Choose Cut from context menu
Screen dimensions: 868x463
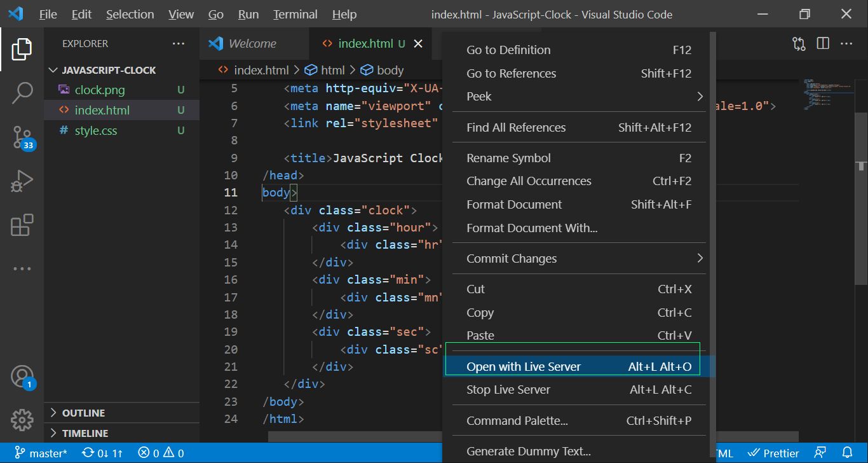point(579,289)
